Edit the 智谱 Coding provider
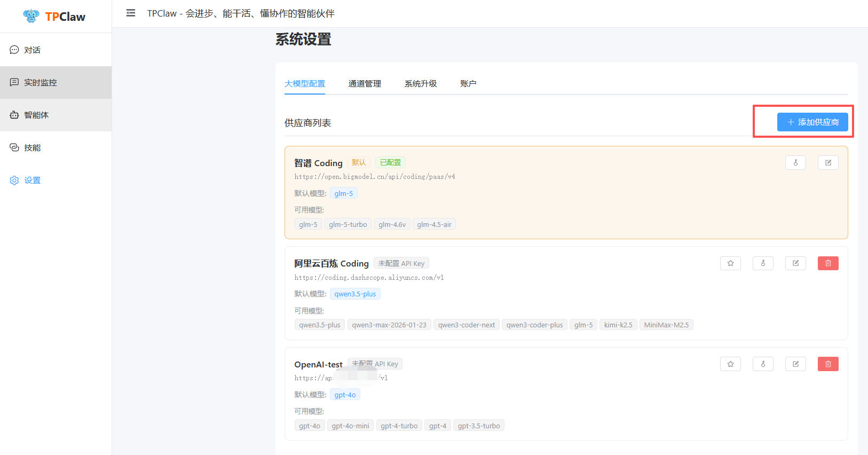 (828, 163)
